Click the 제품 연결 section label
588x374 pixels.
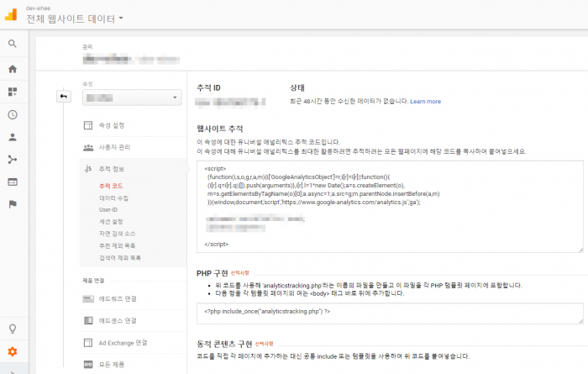coord(93,281)
